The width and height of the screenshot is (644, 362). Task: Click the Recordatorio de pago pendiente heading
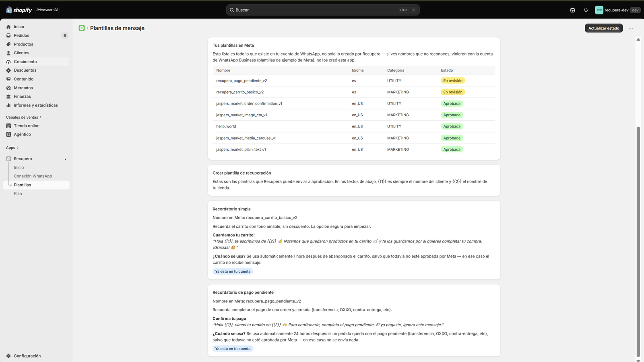(243, 292)
